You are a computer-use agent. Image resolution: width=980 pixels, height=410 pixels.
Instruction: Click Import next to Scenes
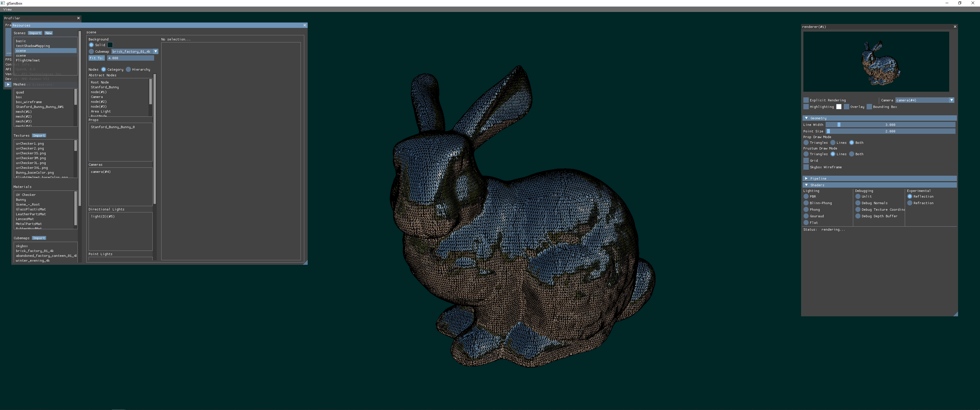(x=35, y=33)
